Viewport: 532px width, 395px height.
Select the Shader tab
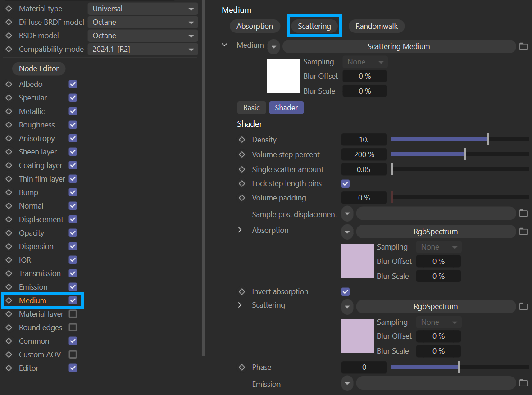(x=286, y=108)
